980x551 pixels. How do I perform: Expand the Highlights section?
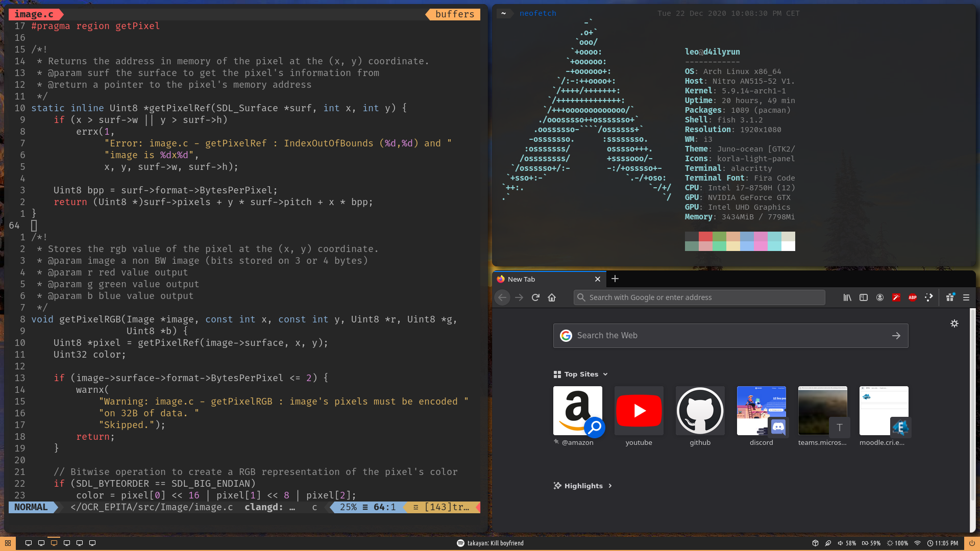[x=610, y=486]
